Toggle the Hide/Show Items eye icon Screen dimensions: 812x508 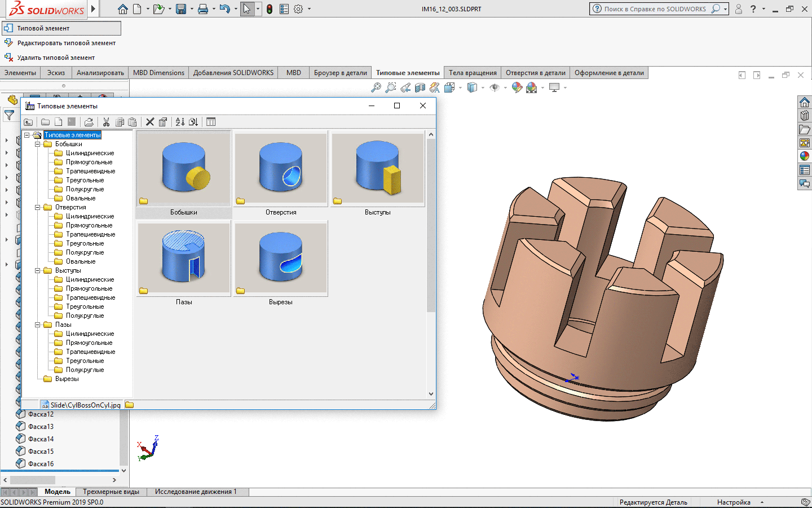[495, 87]
